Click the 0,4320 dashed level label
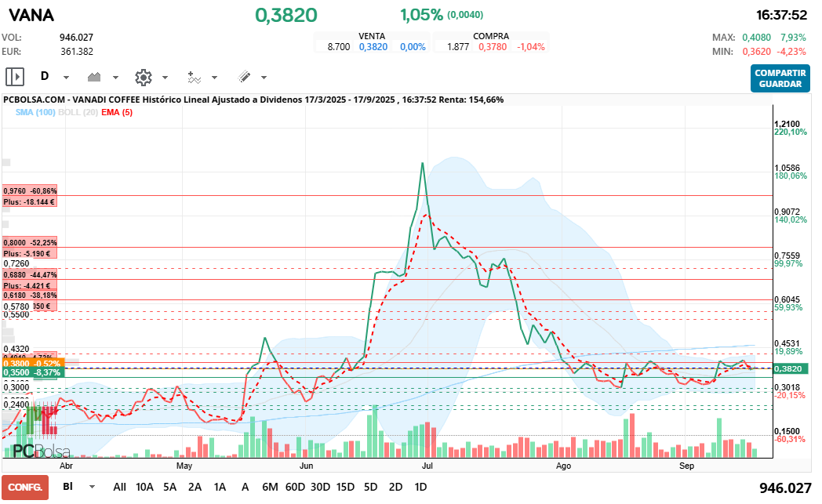Screen dimensions: 822x504 pos(16,349)
